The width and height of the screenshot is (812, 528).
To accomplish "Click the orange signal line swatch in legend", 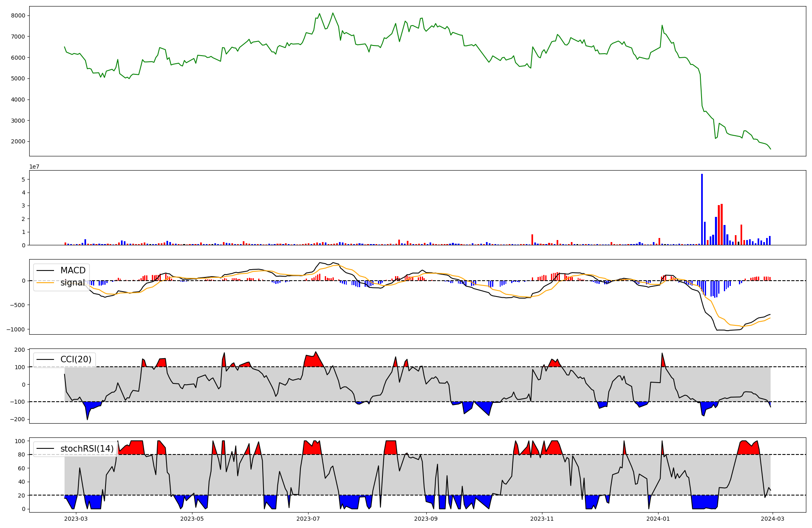I will pyautogui.click(x=45, y=283).
